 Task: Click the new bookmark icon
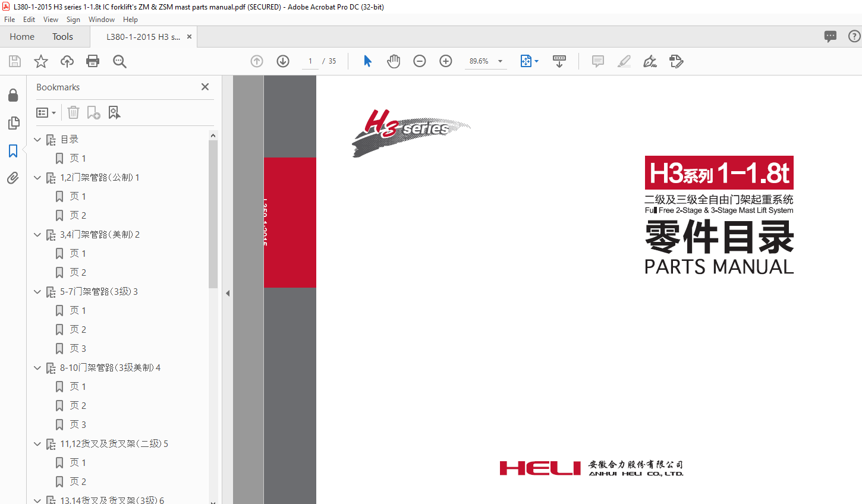click(93, 112)
